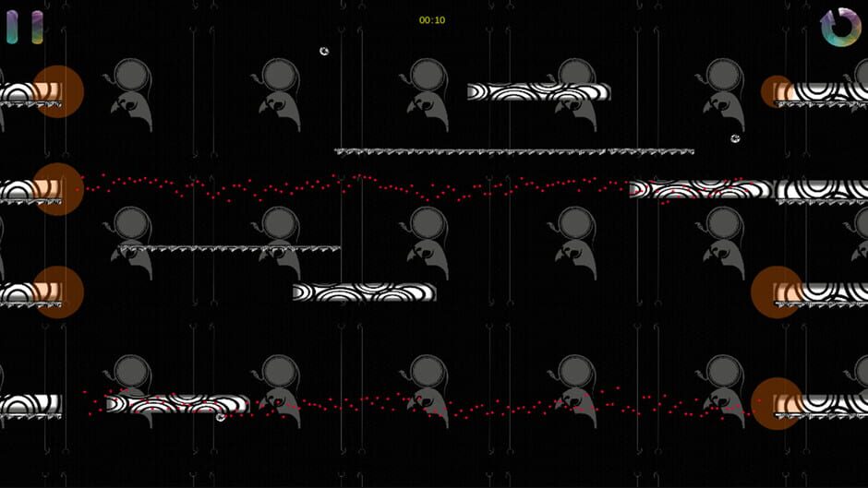868x488 pixels.
Task: Click the white ball under the bottom swirl platform
Action: [x=221, y=418]
